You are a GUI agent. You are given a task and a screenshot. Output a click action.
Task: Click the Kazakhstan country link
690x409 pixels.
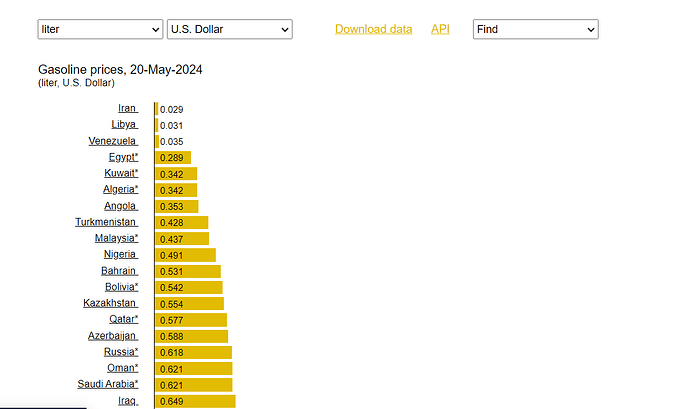[x=109, y=303]
